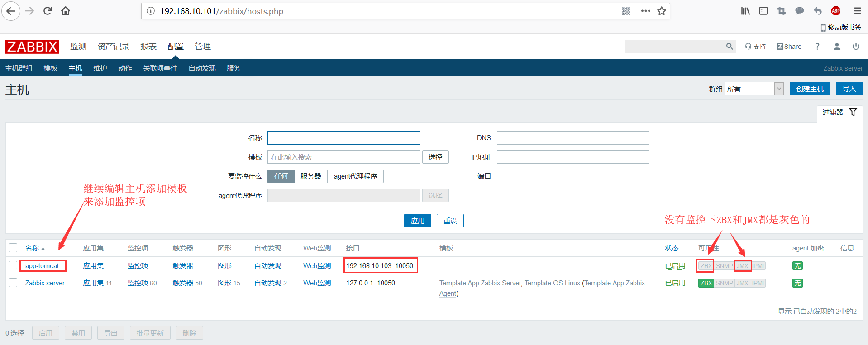Viewport: 868px width, 345px height.
Task: Focus the 端口 filter input field
Action: 573,176
